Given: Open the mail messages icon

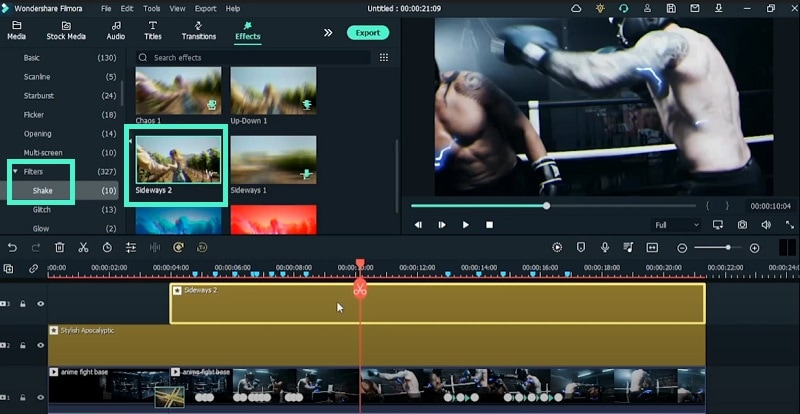Looking at the screenshot, I should (695, 9).
